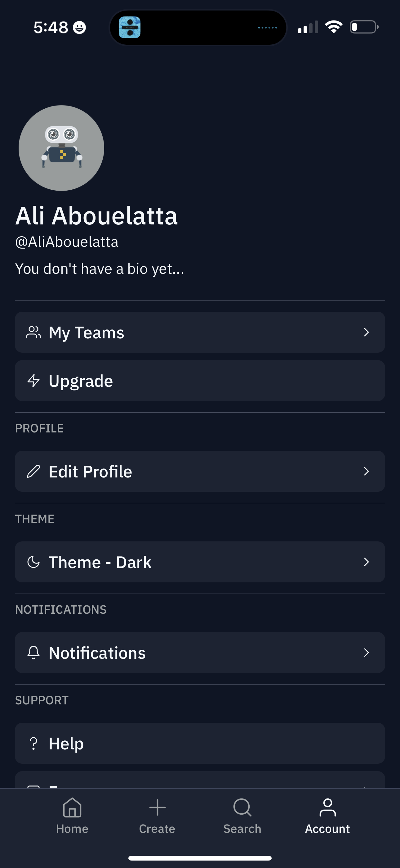Screen dimensions: 400x868
Task: Tap the moon icon for theme
Action: pyautogui.click(x=33, y=562)
